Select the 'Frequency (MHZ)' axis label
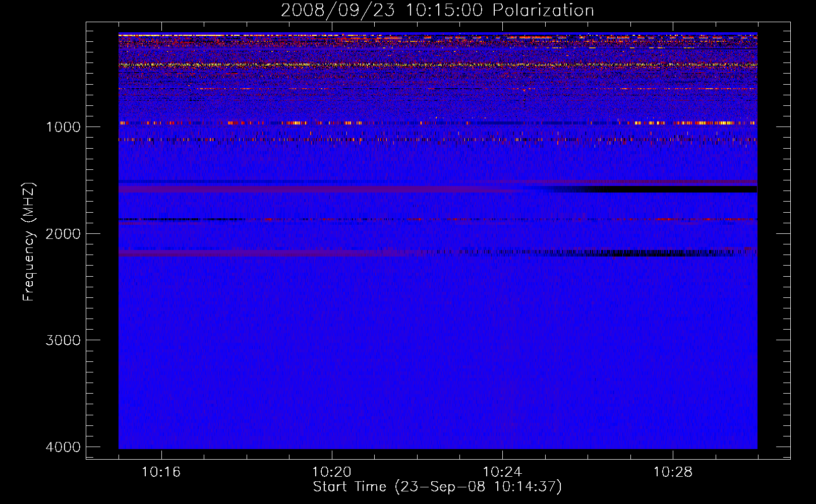Image resolution: width=816 pixels, height=504 pixels. (x=29, y=242)
